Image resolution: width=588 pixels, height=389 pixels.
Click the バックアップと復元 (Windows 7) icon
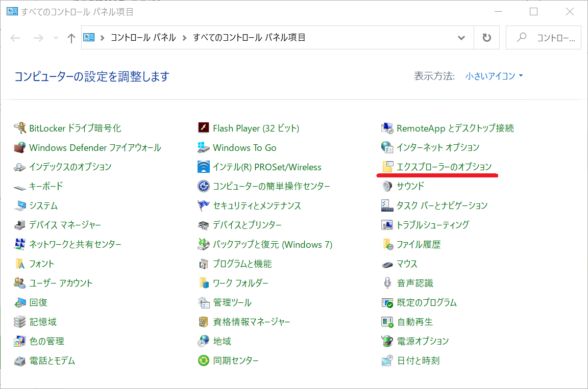[x=204, y=245]
